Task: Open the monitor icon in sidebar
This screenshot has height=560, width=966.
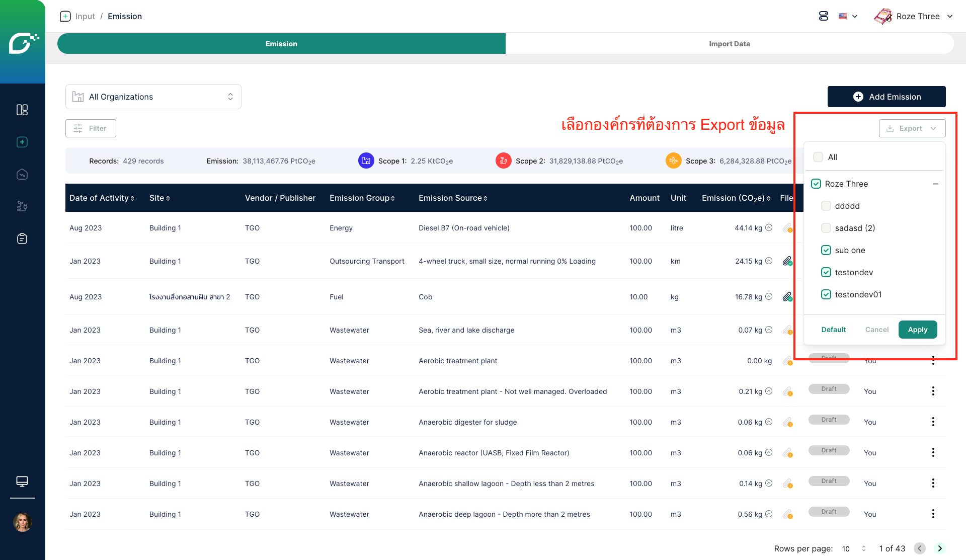Action: click(22, 482)
